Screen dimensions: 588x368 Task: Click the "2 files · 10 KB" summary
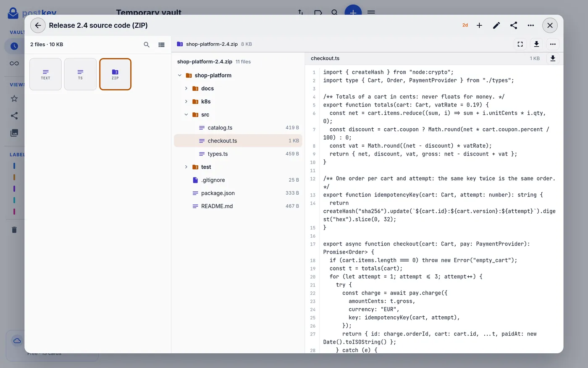click(47, 45)
